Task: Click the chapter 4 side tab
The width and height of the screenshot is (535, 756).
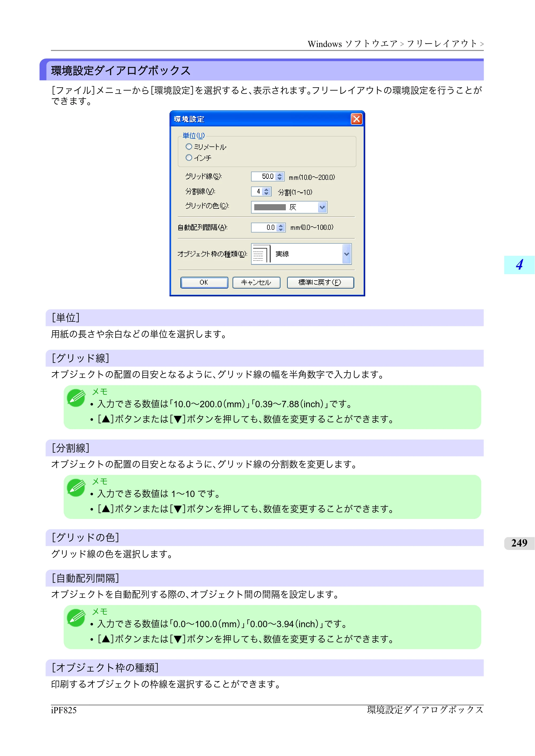Action: click(x=519, y=265)
